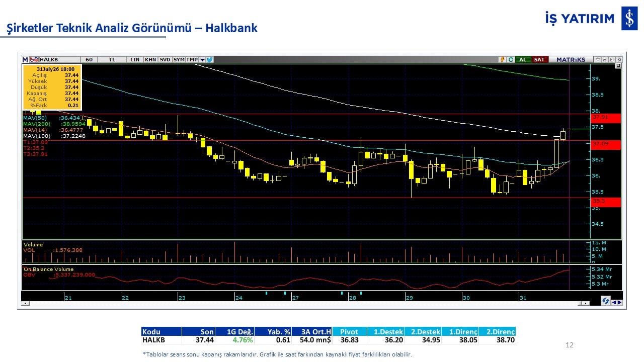Select the T2:35.3 trend line label
Image resolution: width=644 pixels, height=362 pixels.
[34, 148]
